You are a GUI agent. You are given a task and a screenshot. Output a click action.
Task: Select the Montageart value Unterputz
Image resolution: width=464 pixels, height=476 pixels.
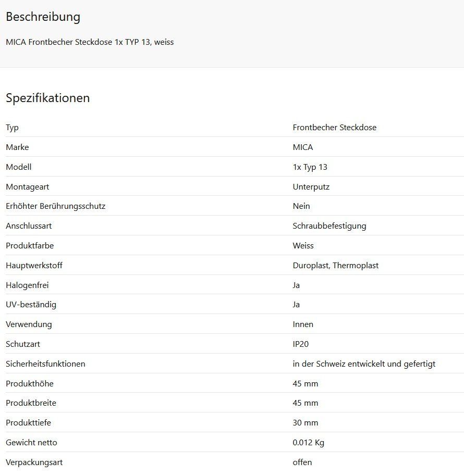[x=311, y=186]
